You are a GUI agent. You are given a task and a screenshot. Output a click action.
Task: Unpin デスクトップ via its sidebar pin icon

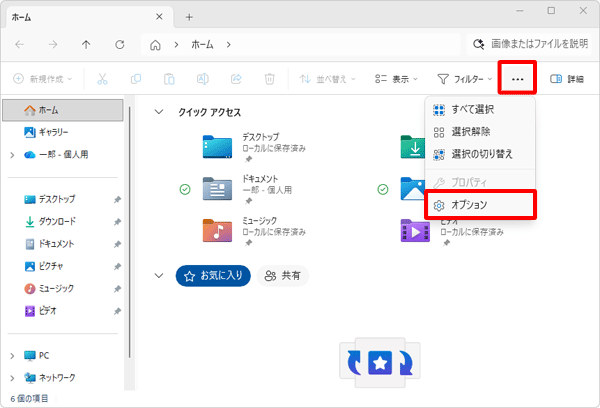(x=117, y=199)
